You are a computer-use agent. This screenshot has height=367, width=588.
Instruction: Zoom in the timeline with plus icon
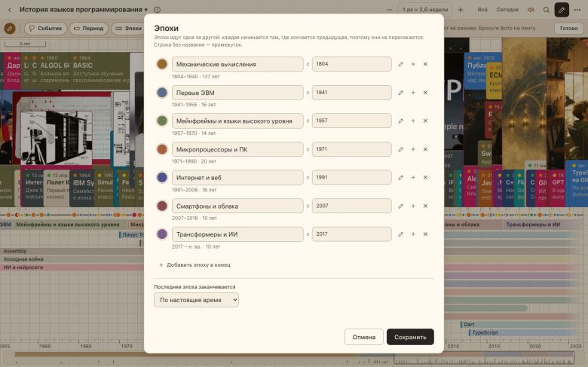461,10
